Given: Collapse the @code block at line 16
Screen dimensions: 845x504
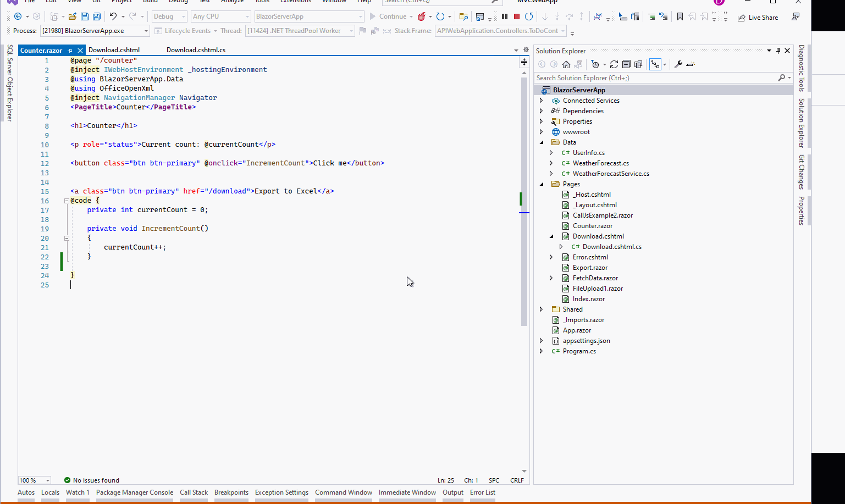Looking at the screenshot, I should coord(67,201).
